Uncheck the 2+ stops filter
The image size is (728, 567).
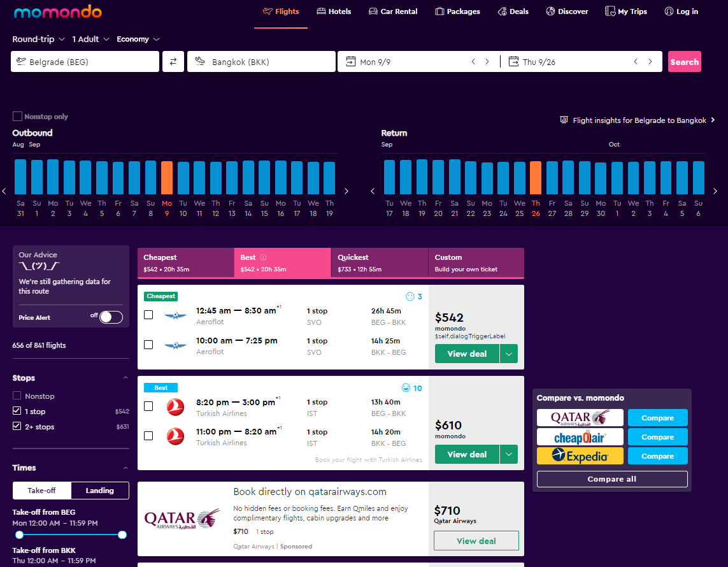coord(17,426)
